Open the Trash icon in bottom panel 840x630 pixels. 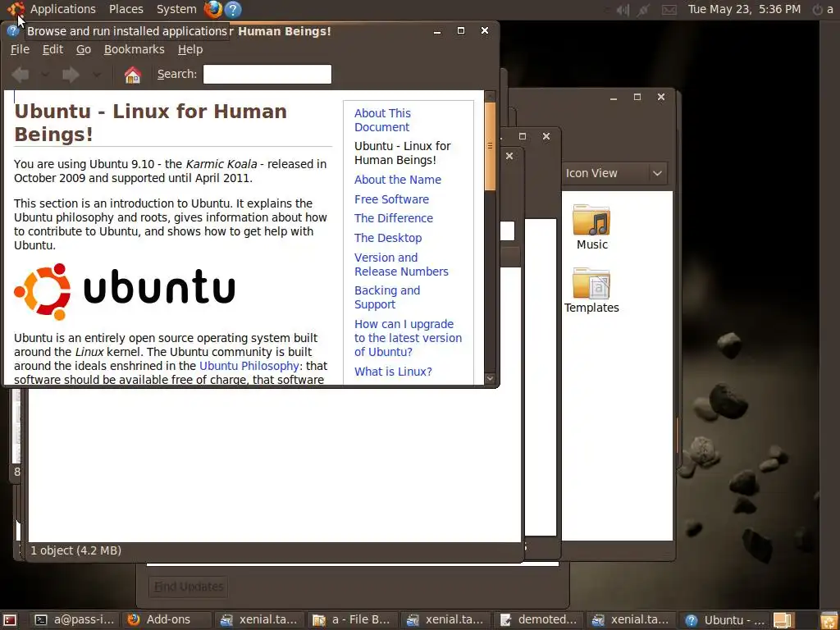pos(829,620)
